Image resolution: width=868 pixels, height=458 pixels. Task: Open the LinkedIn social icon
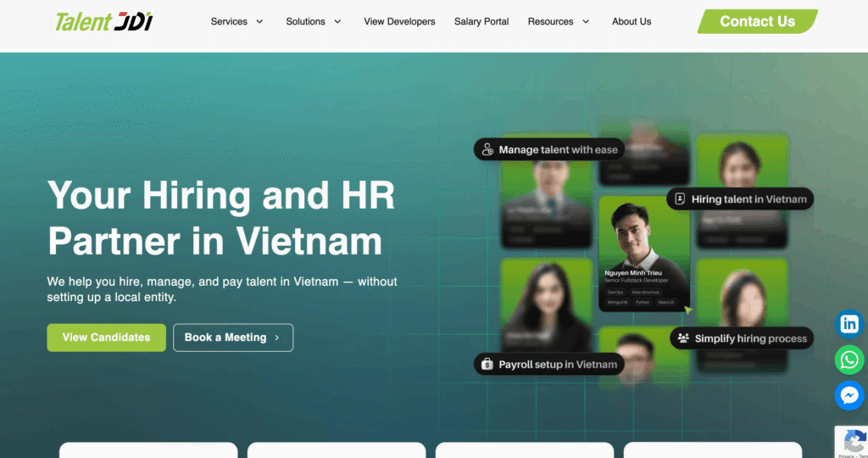[x=849, y=323]
